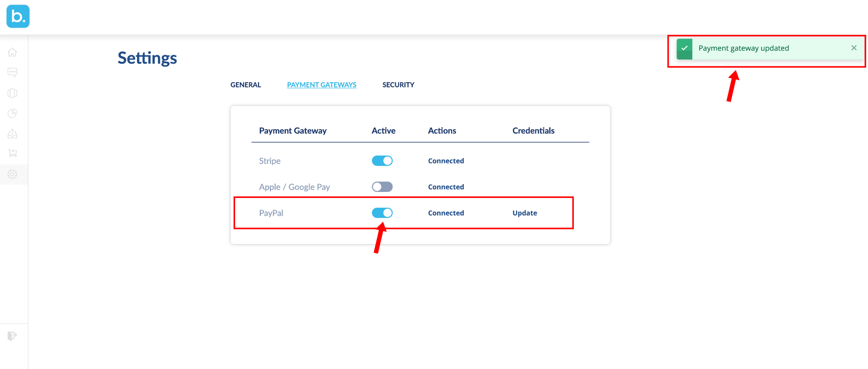Enable the Apple / Google Pay toggle

click(382, 187)
